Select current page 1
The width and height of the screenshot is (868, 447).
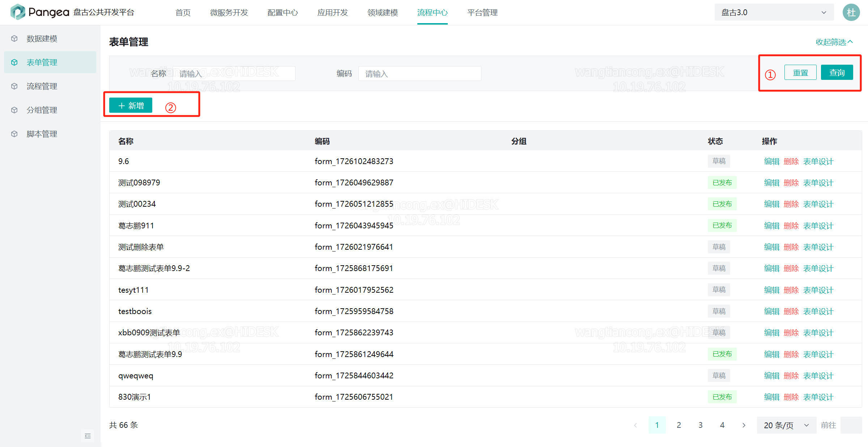pyautogui.click(x=657, y=425)
